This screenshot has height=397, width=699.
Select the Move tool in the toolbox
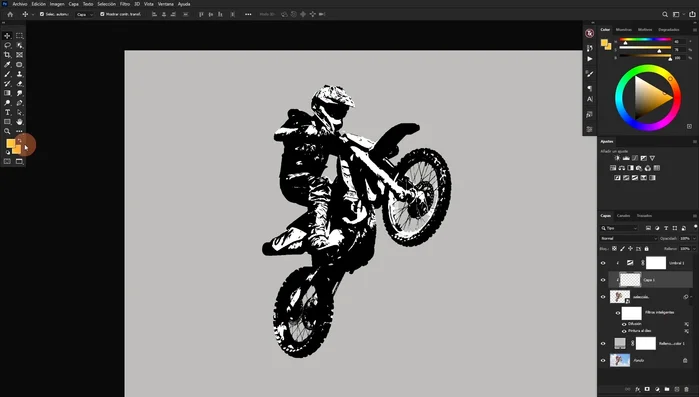[x=7, y=36]
